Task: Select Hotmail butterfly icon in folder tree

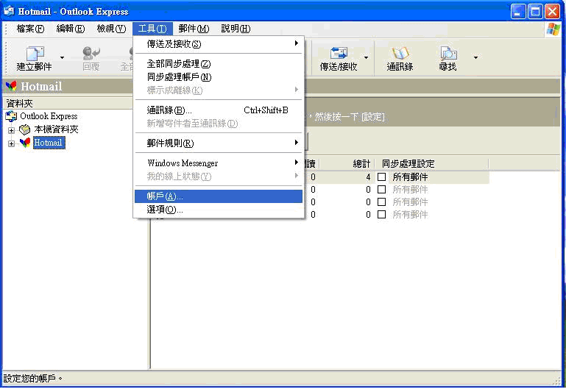Action: [x=25, y=143]
